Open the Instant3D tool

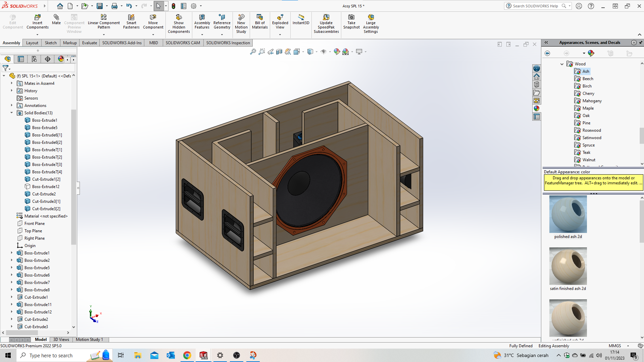tap(301, 19)
